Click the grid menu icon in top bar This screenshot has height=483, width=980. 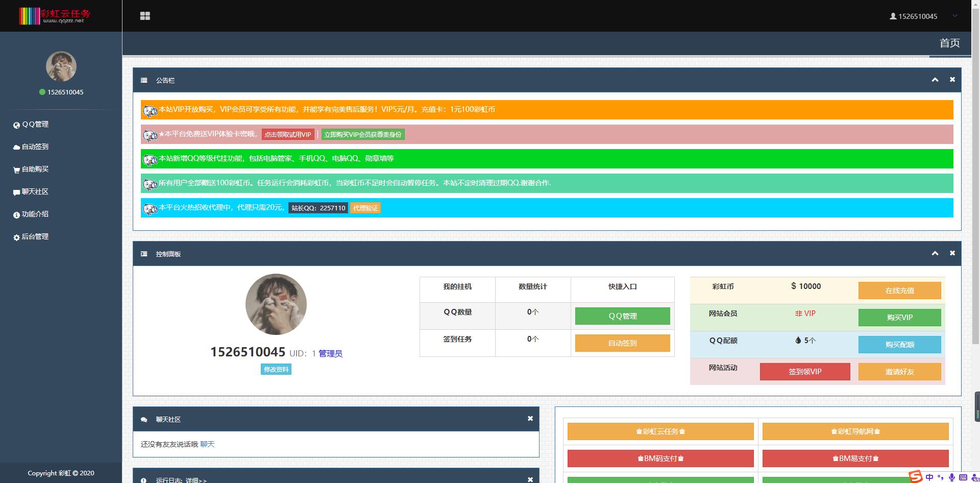[x=145, y=16]
